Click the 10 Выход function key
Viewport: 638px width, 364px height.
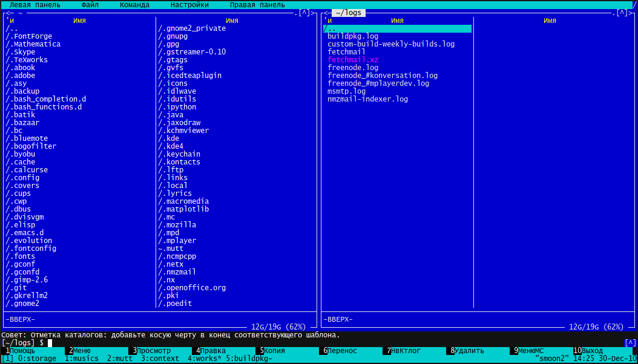coord(591,351)
